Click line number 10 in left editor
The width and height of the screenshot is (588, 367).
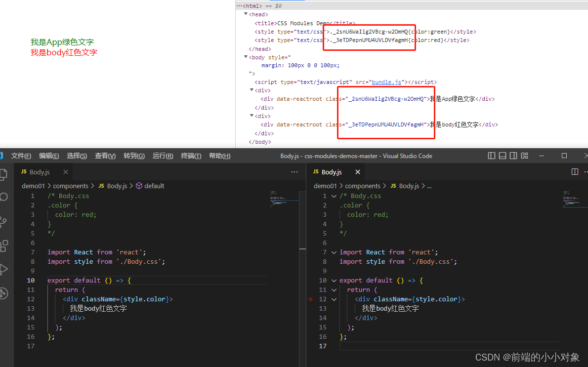pos(31,281)
